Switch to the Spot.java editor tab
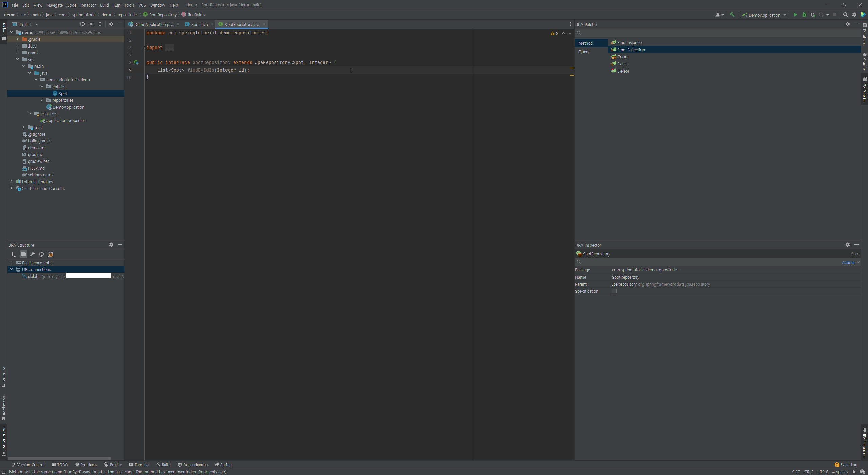 point(199,24)
